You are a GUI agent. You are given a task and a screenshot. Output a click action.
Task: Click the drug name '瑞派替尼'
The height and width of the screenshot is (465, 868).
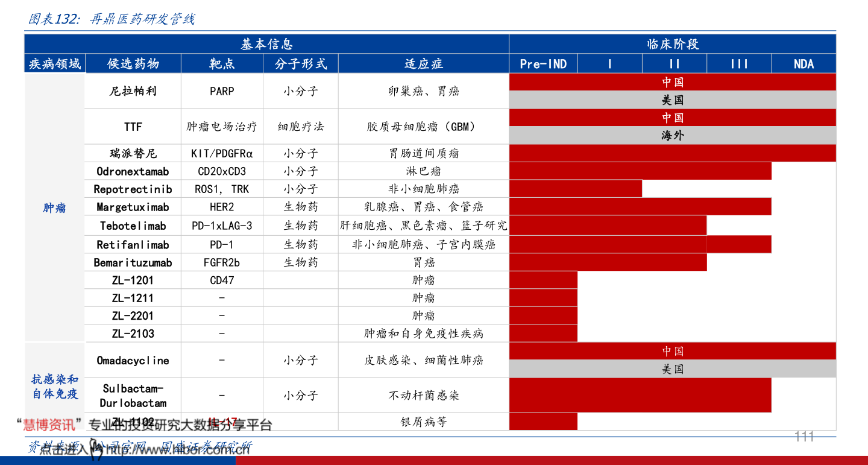click(x=133, y=153)
